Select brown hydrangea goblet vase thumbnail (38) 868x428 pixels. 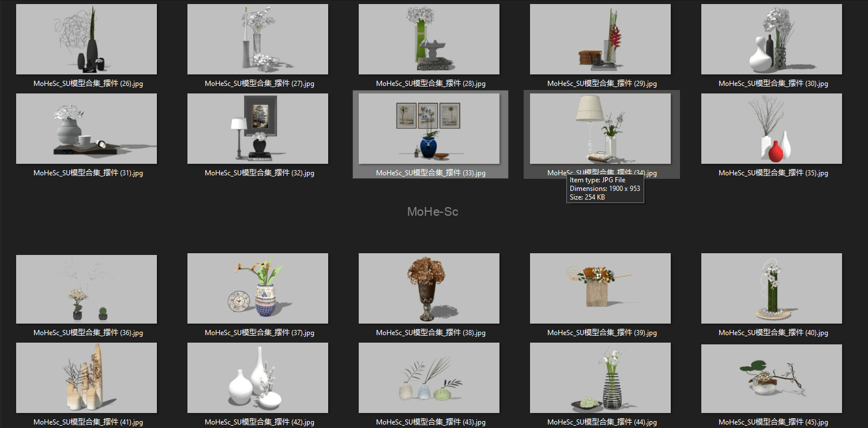pos(429,289)
